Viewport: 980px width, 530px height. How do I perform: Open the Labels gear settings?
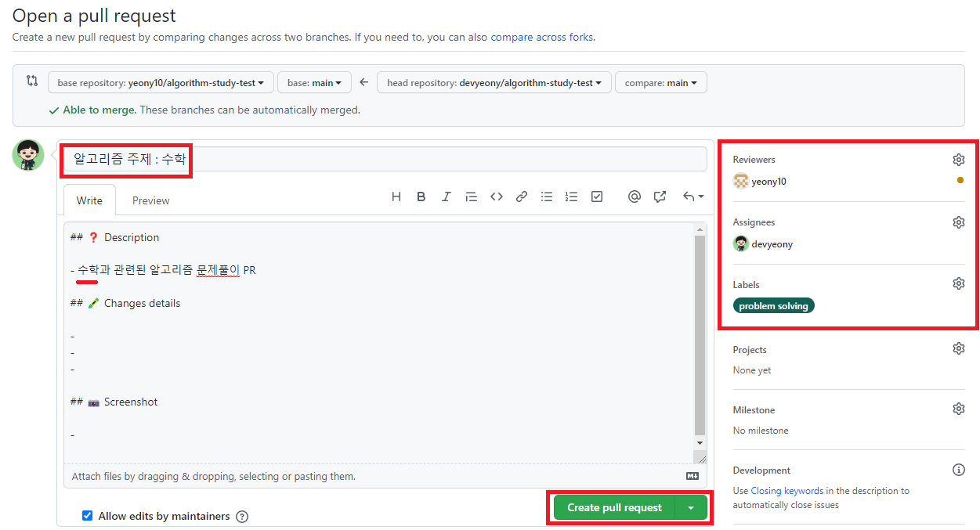pyautogui.click(x=959, y=283)
